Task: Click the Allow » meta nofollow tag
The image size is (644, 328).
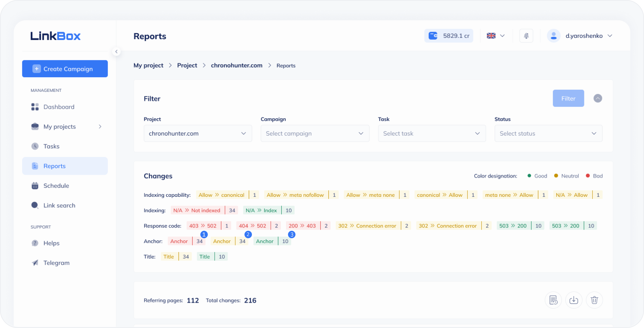Action: coord(301,195)
